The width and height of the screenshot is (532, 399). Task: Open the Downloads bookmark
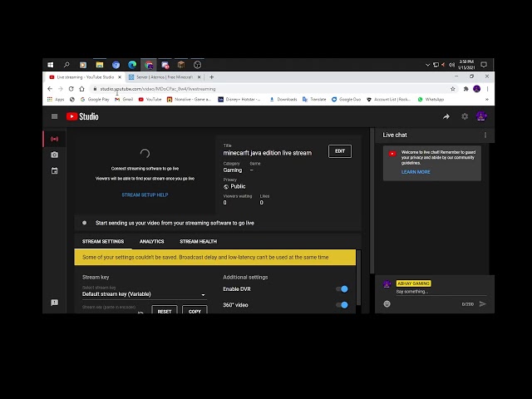point(283,100)
